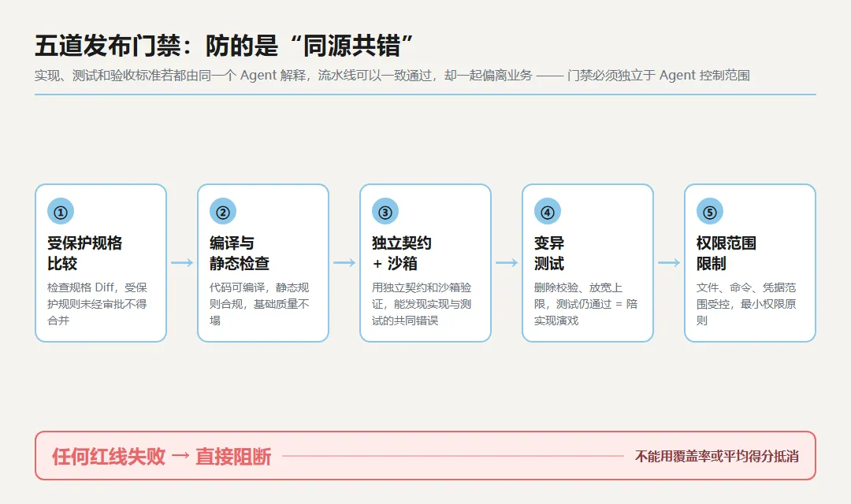
Task: Click the red banner text "任何红线失败 → 直接阻断"
Action: click(162, 457)
